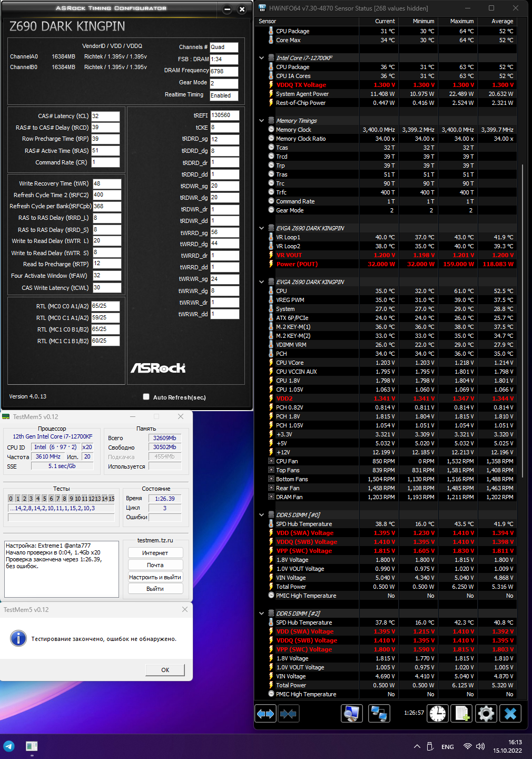The width and height of the screenshot is (532, 759).
Task: Click the Sensor column header
Action: [x=308, y=21]
